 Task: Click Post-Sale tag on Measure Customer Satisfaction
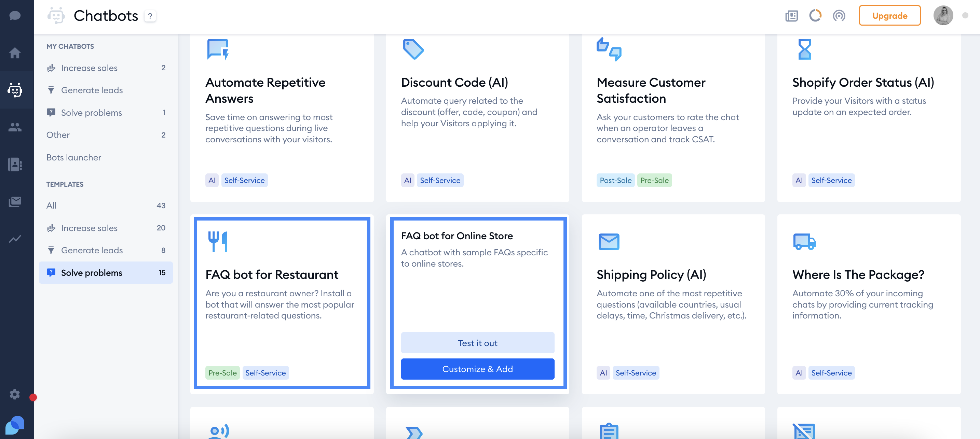point(615,180)
